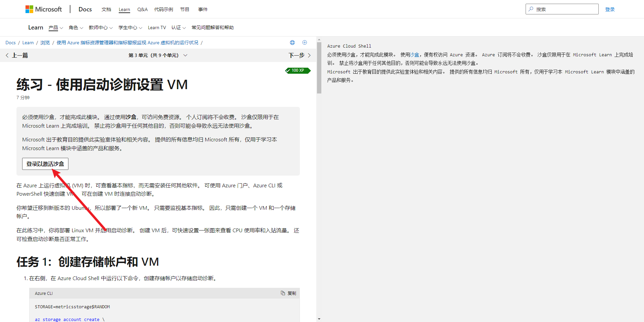644x322 pixels.
Task: Click the Azure CLI code block label
Action: click(44, 293)
